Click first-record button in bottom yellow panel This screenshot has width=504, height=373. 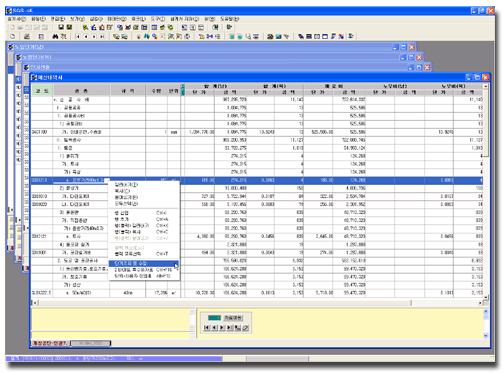(x=206, y=328)
